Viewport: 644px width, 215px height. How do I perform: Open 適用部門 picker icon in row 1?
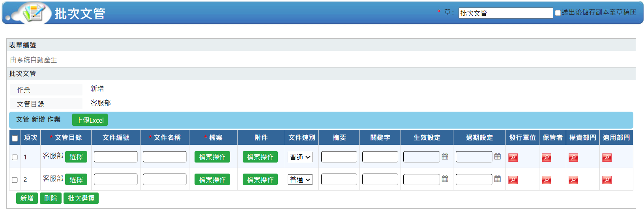(607, 158)
